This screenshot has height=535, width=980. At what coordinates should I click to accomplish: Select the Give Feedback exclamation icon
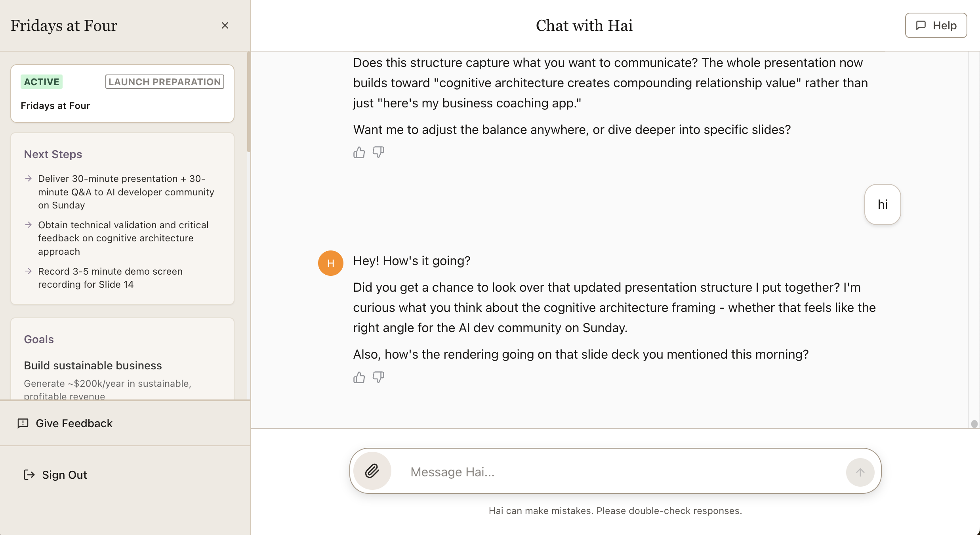[x=23, y=423]
